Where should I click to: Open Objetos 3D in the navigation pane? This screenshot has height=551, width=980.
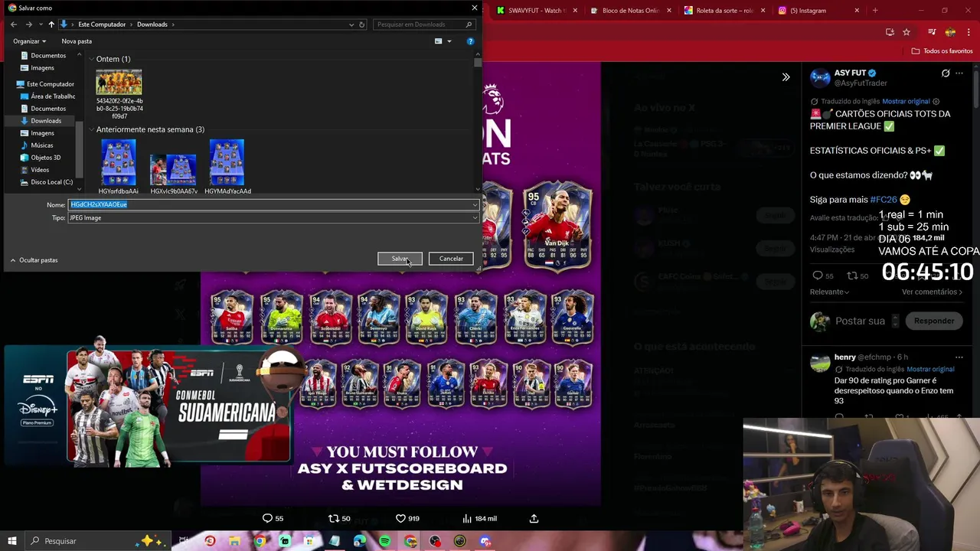(40, 158)
